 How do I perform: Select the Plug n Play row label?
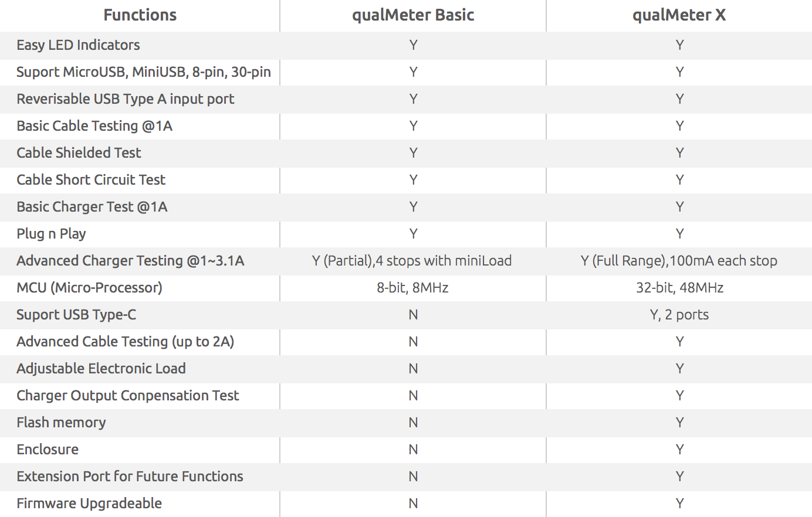[x=51, y=234]
